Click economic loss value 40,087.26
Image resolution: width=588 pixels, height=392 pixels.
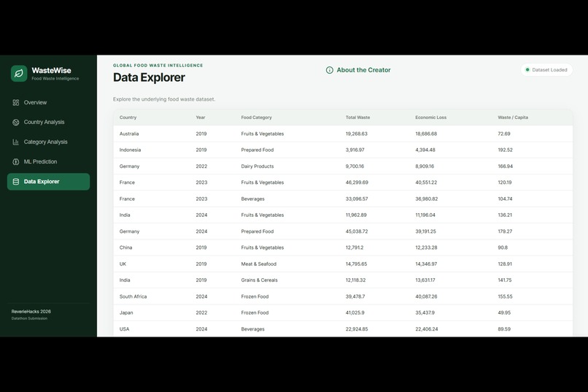[x=426, y=296]
